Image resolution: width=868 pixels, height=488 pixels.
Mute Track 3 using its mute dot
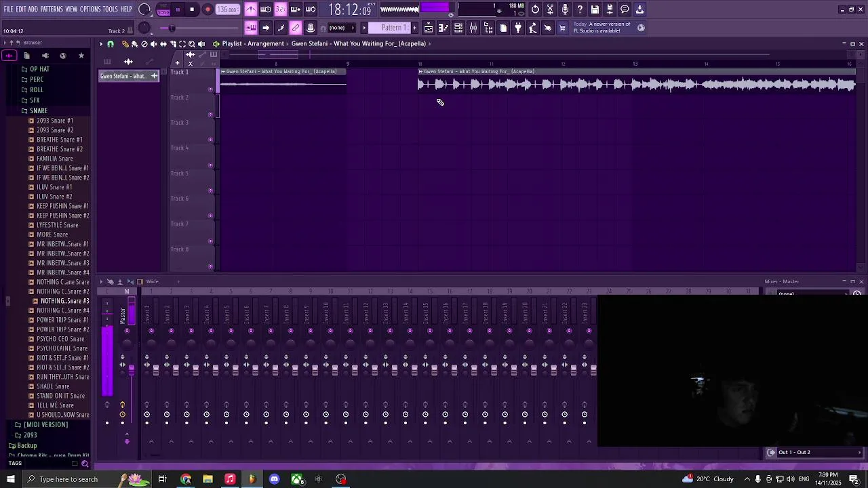coord(210,140)
